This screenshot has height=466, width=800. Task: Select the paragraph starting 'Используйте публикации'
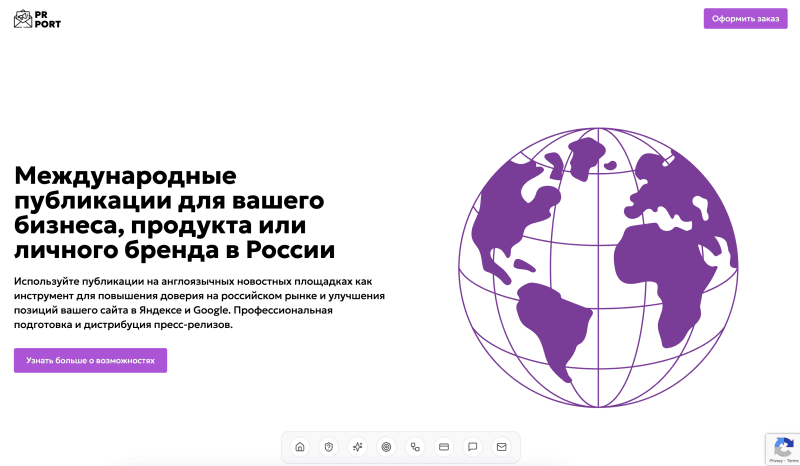click(x=199, y=303)
